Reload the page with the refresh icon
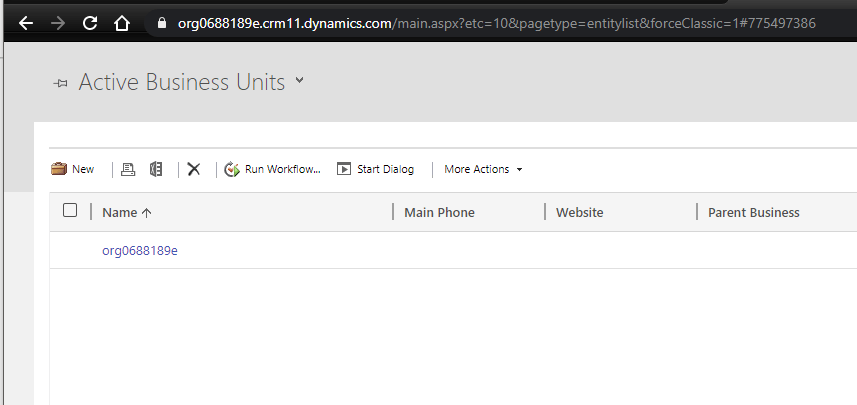 (90, 23)
